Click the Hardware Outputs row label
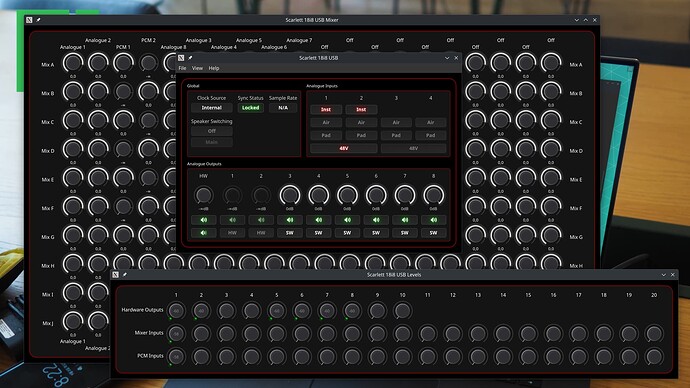 [142, 310]
